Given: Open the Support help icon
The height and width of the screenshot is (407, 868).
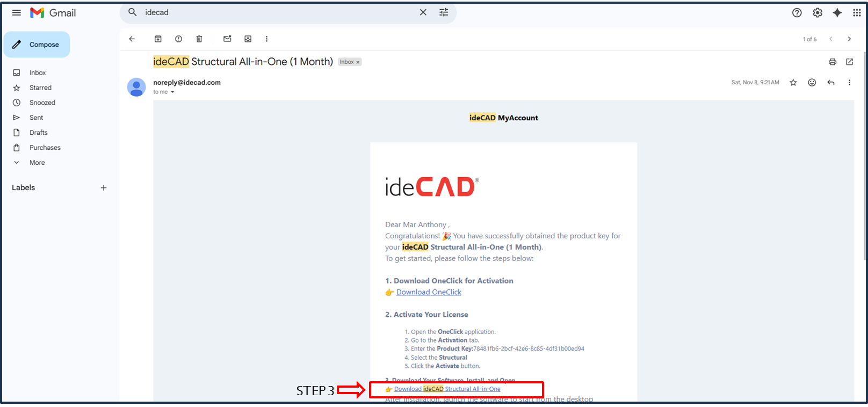Looking at the screenshot, I should pyautogui.click(x=797, y=13).
